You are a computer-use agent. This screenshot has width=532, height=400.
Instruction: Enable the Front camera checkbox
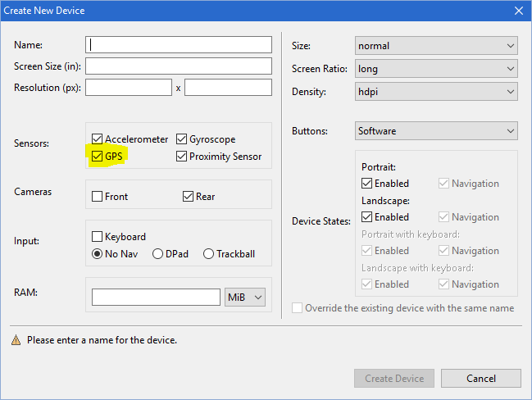(x=98, y=197)
